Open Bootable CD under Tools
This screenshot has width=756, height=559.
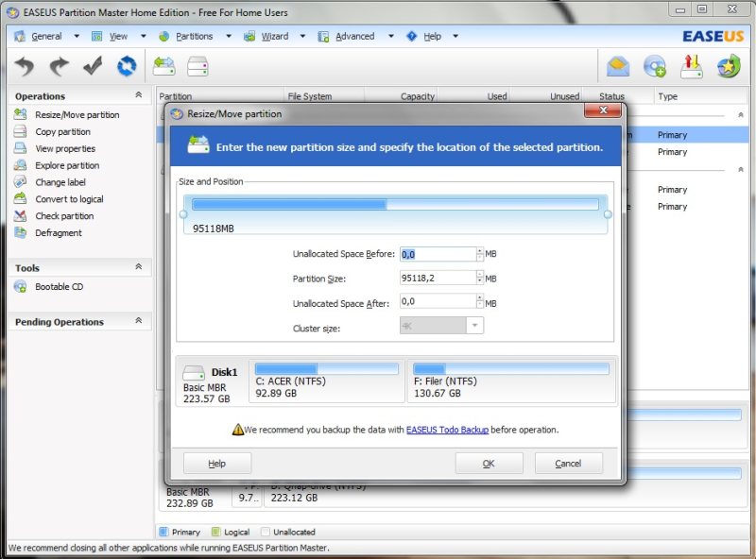click(59, 287)
